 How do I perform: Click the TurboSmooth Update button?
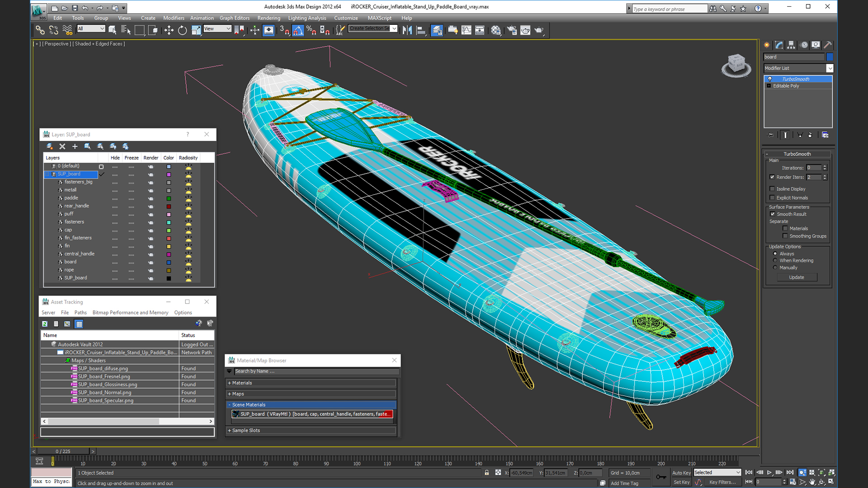click(x=796, y=277)
